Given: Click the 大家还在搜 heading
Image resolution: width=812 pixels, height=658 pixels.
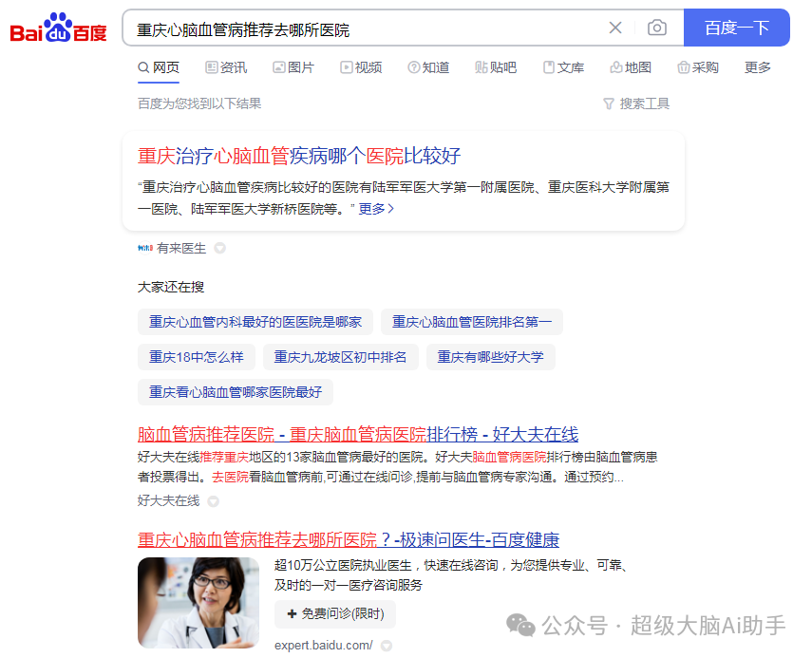Looking at the screenshot, I should [x=171, y=287].
